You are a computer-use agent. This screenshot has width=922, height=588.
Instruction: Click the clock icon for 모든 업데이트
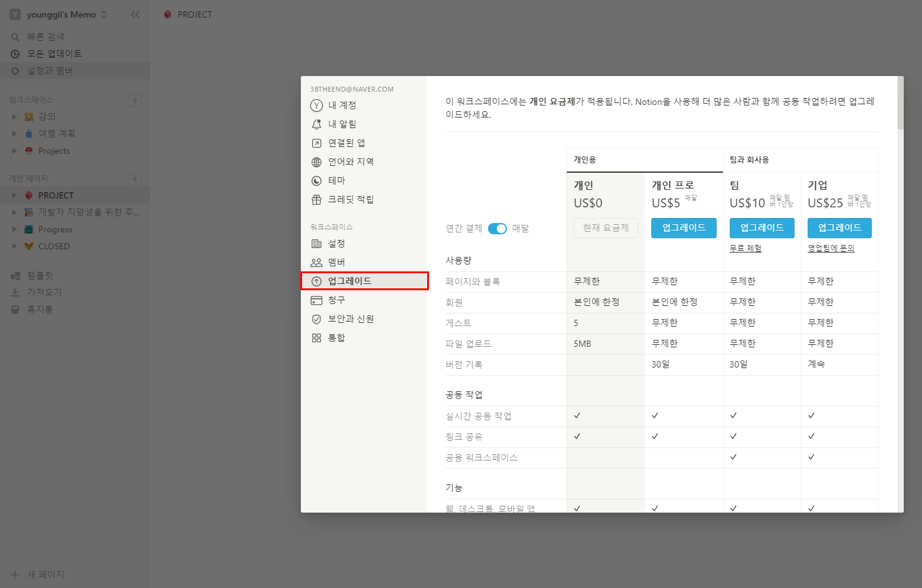click(15, 54)
